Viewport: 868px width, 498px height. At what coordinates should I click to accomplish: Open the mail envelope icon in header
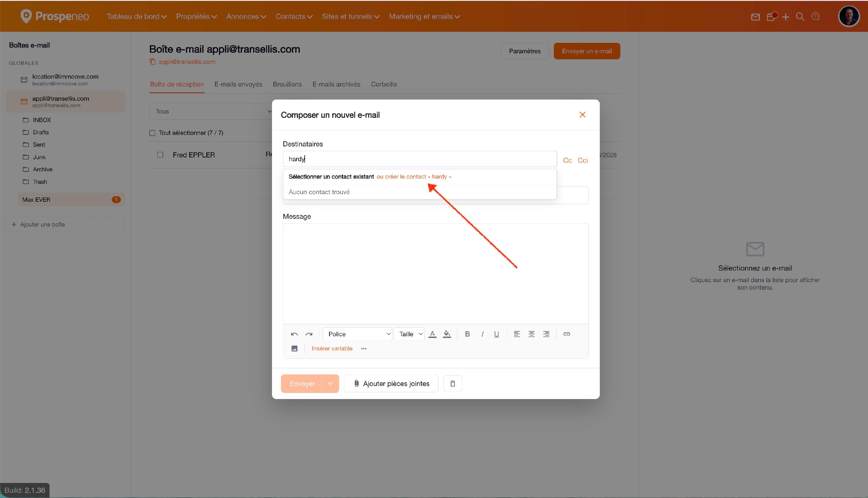pyautogui.click(x=755, y=17)
